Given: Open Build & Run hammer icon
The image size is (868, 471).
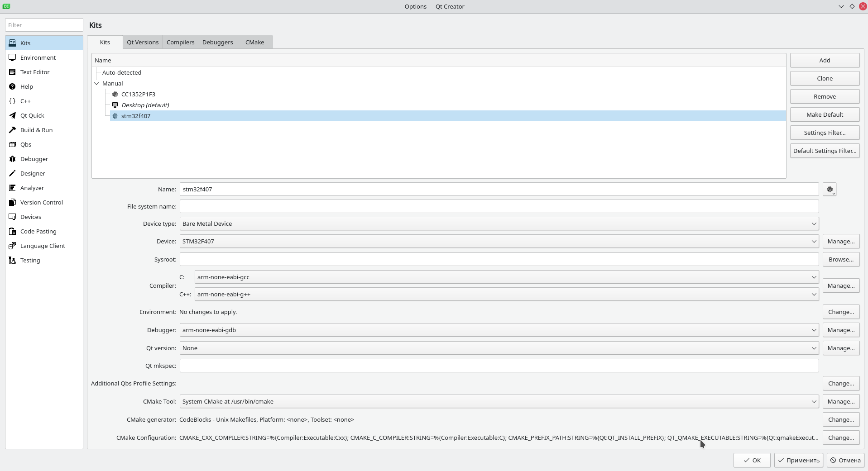Looking at the screenshot, I should pos(12,130).
